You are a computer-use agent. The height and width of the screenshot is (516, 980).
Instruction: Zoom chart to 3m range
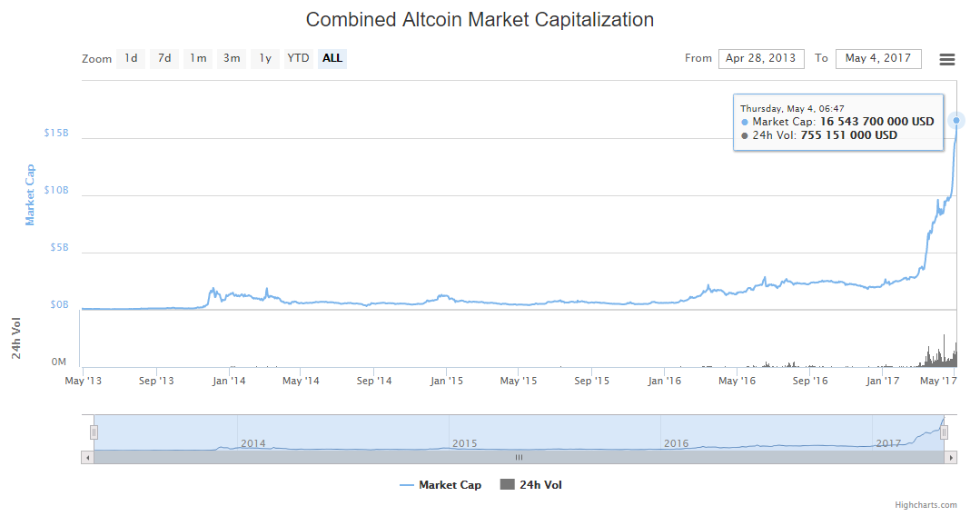[x=232, y=59]
